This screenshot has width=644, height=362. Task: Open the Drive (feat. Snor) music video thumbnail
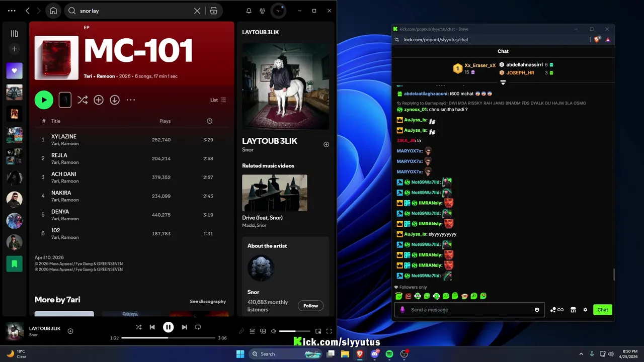(275, 193)
